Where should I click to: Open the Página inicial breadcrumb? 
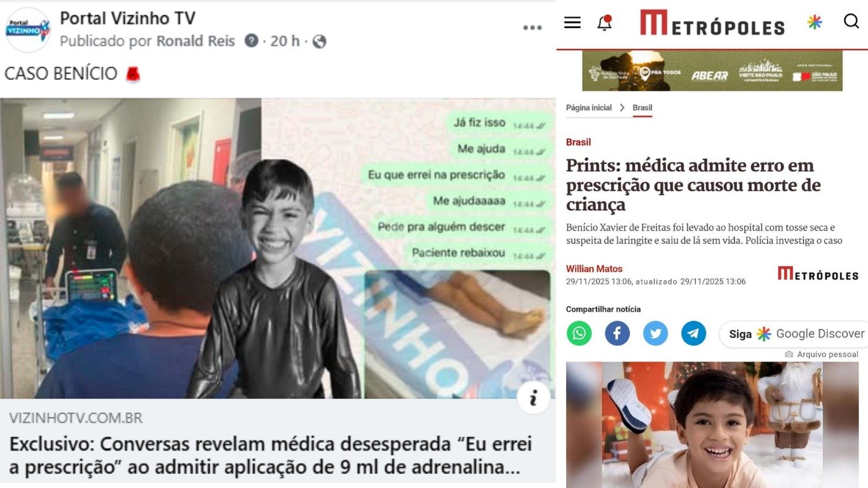589,108
